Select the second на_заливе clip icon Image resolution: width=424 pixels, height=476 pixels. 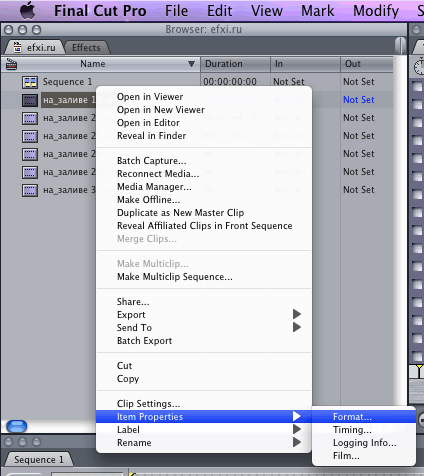[x=30, y=118]
